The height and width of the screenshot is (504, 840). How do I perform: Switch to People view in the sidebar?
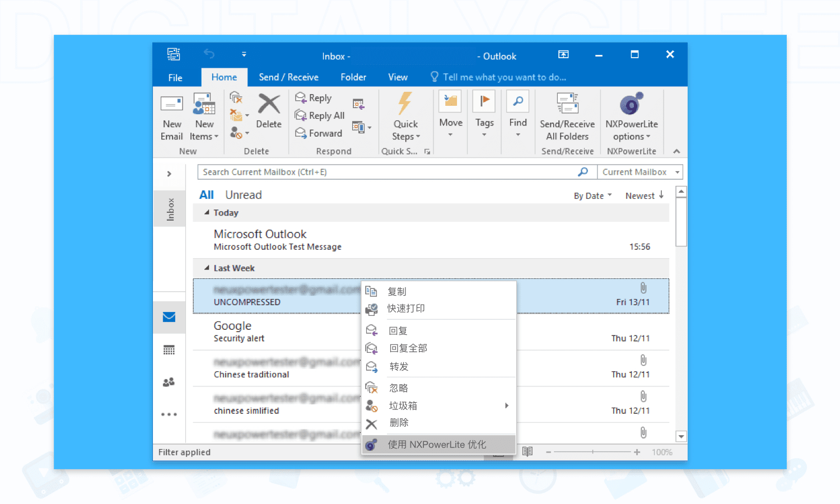tap(169, 382)
